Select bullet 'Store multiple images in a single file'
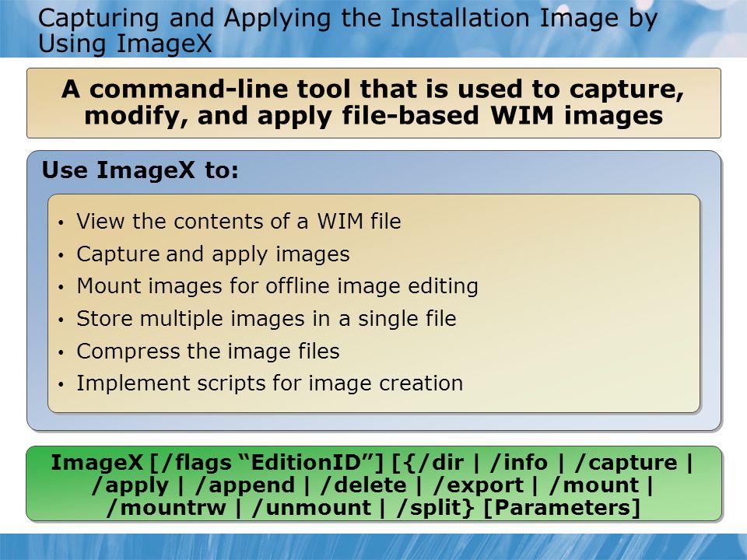Screen dimensions: 747x560 tap(266, 319)
